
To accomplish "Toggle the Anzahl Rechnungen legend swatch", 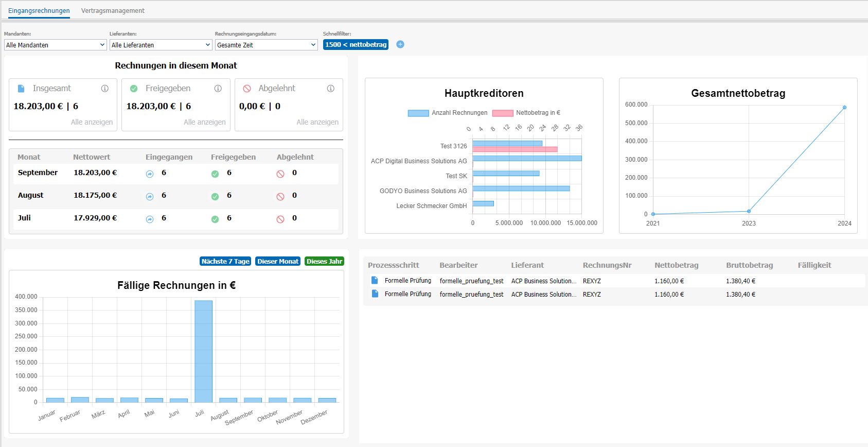I will 418,113.
